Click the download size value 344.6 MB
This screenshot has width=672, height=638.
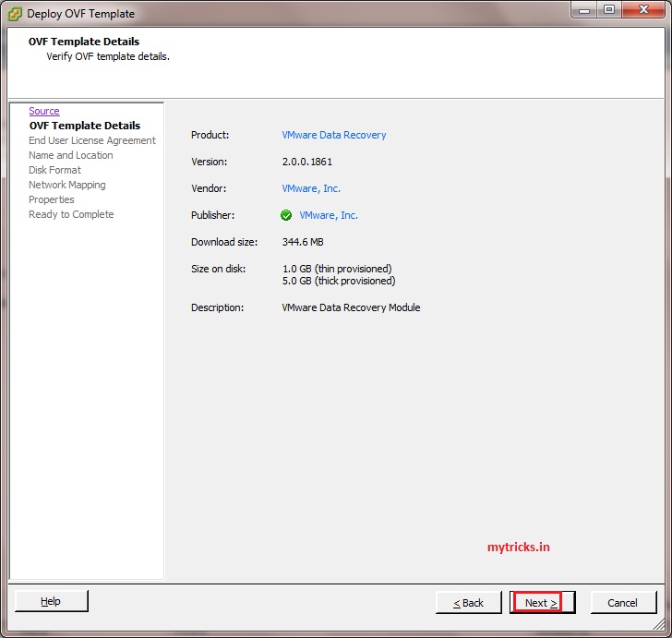coord(303,242)
